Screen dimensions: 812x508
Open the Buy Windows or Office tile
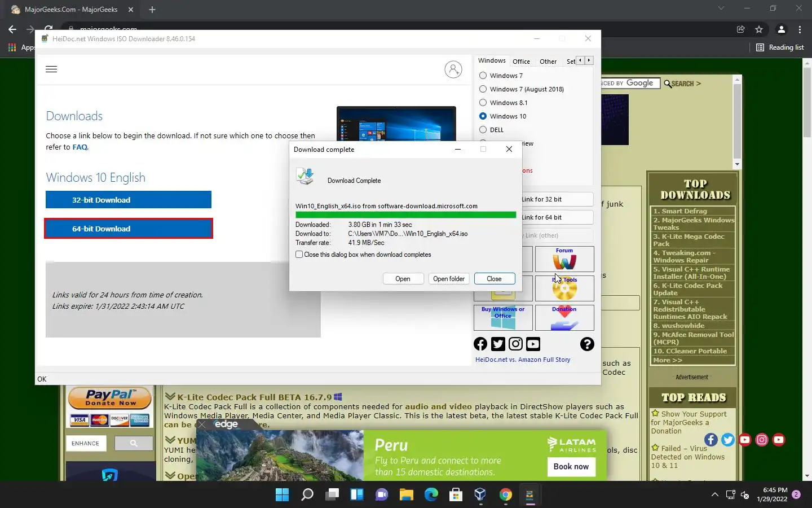point(503,318)
